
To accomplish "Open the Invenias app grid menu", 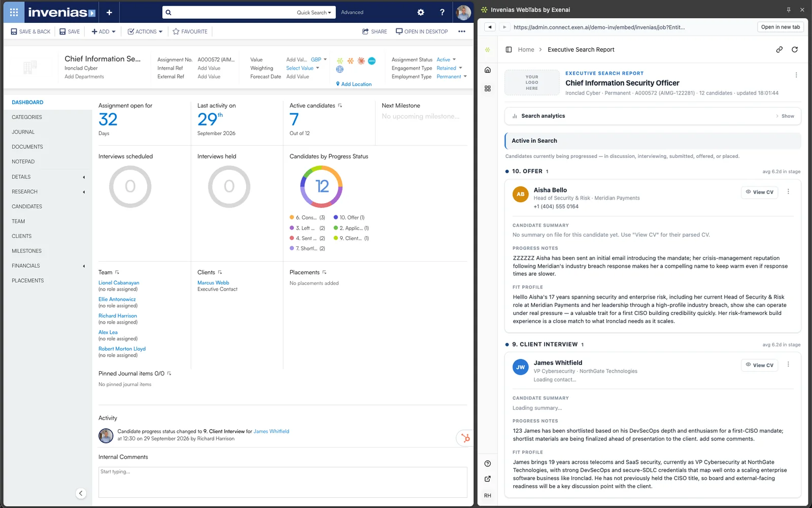I will click(14, 12).
